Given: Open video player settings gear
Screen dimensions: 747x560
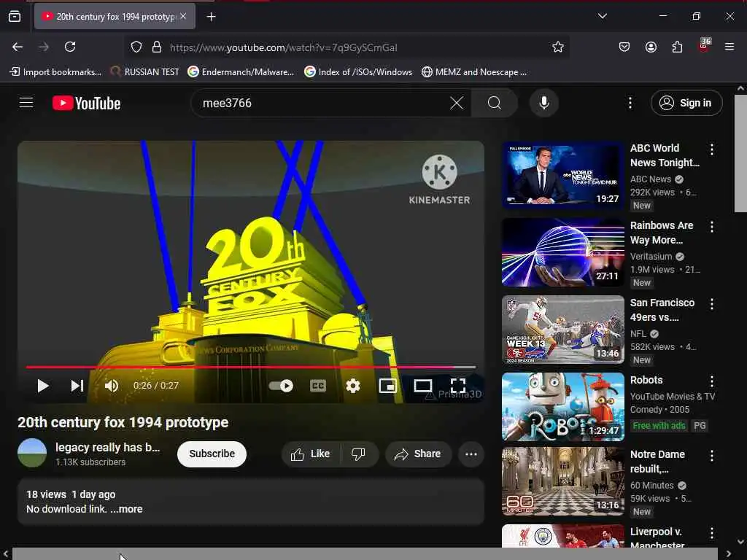Looking at the screenshot, I should tap(353, 386).
